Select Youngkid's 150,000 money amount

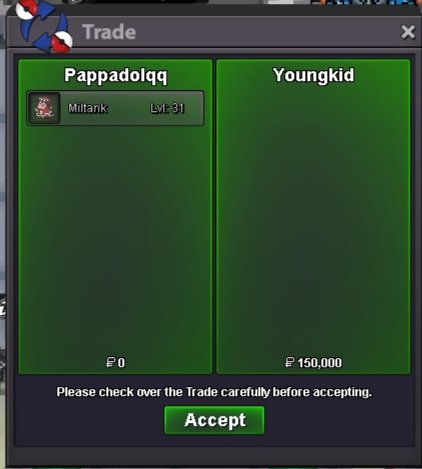pos(320,363)
